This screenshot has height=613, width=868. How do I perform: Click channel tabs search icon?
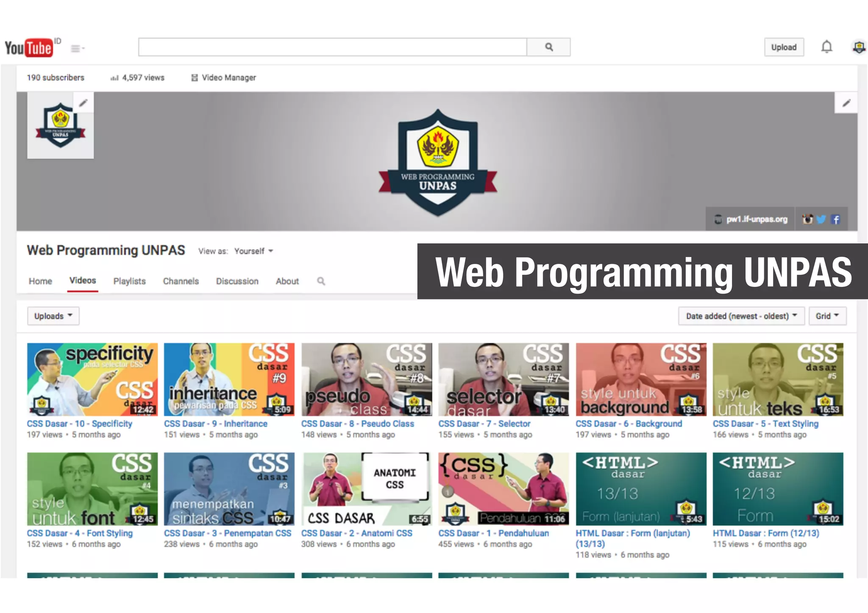click(x=321, y=281)
